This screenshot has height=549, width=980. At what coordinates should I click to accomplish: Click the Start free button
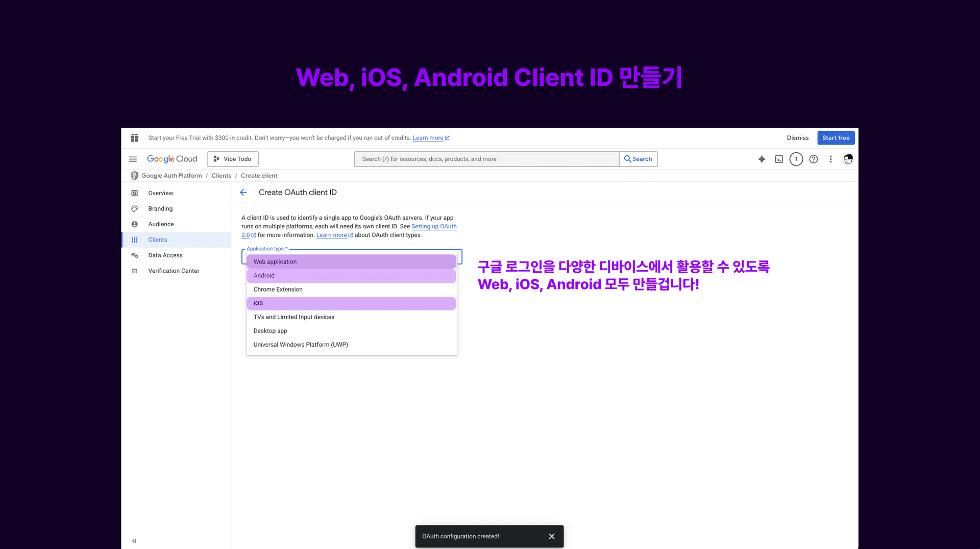[836, 137]
